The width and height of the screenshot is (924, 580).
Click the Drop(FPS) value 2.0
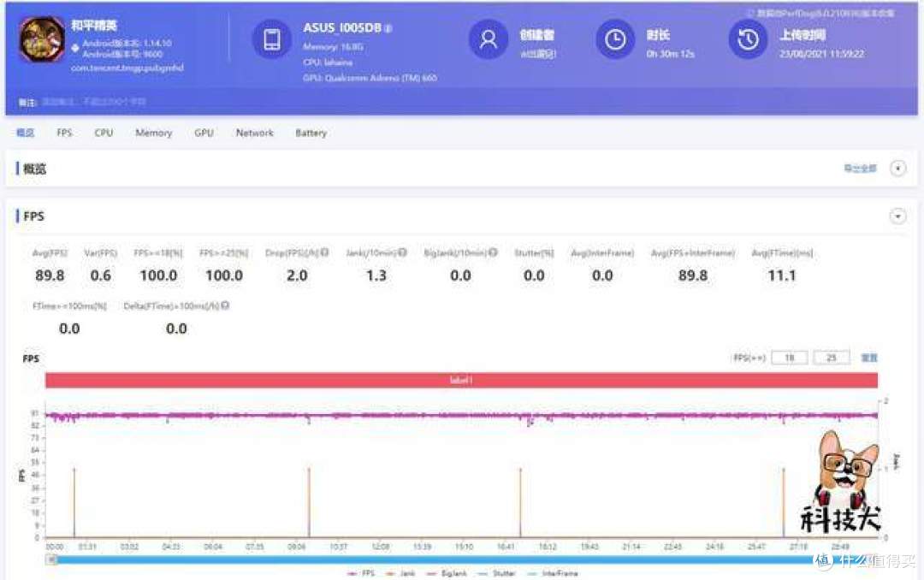click(x=297, y=275)
